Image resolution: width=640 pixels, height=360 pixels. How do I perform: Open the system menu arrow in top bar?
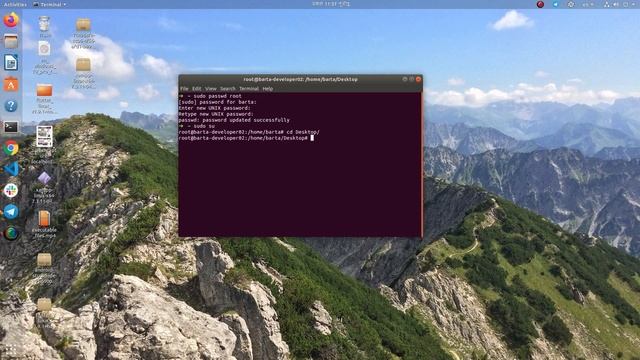[633, 4]
